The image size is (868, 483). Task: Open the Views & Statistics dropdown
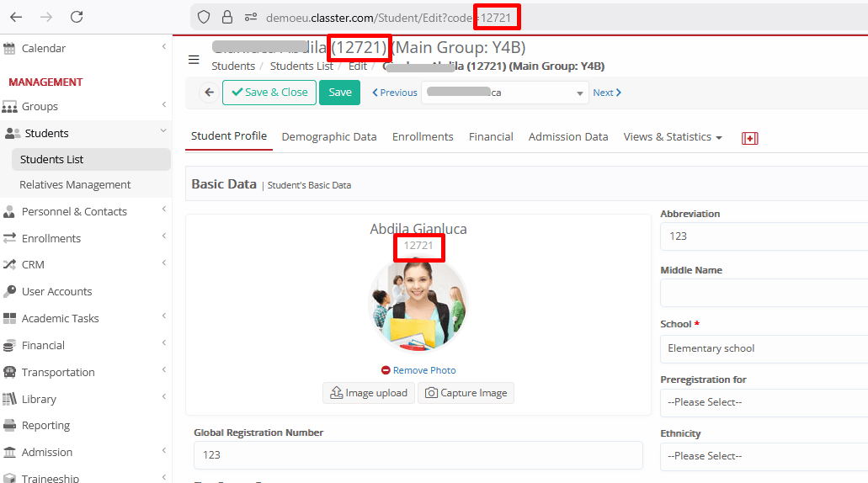pyautogui.click(x=672, y=137)
